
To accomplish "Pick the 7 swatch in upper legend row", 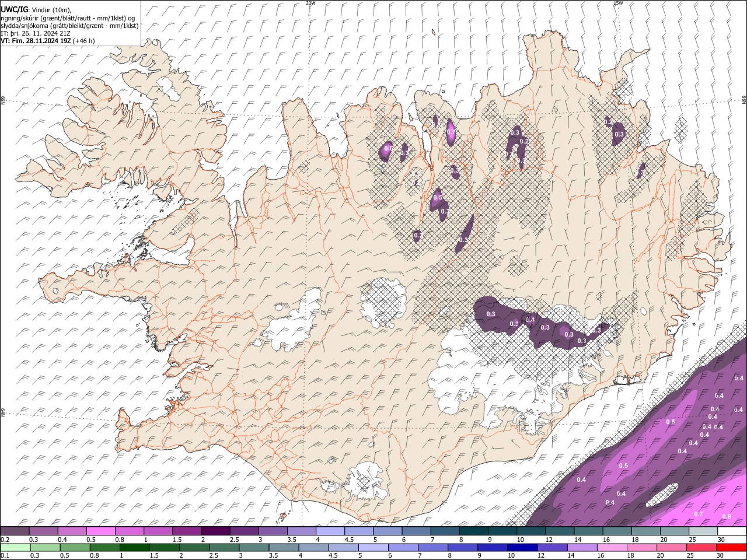I will (445, 531).
